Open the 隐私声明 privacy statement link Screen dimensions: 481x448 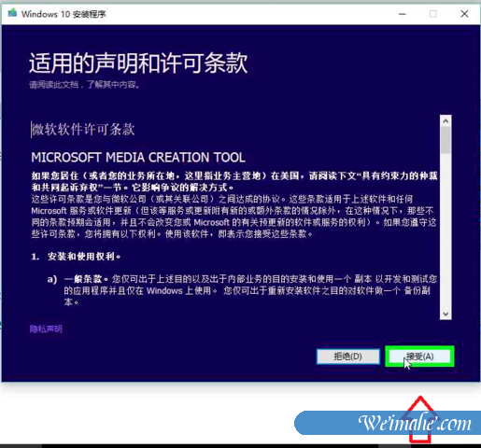click(x=46, y=329)
